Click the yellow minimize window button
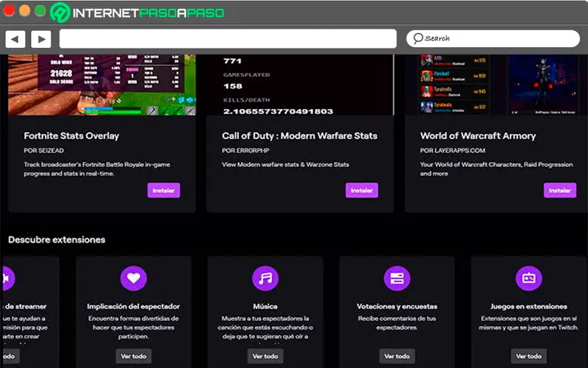 pyautogui.click(x=25, y=10)
